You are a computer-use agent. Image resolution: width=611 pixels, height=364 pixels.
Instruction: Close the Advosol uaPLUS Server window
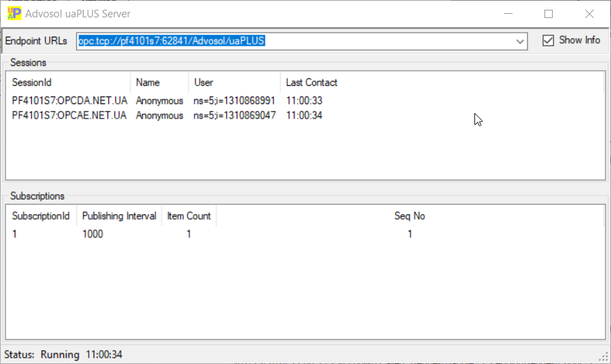coord(590,14)
